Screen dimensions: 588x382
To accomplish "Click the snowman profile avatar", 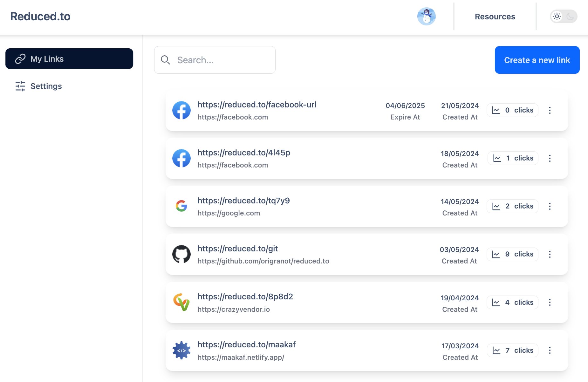I will click(427, 16).
